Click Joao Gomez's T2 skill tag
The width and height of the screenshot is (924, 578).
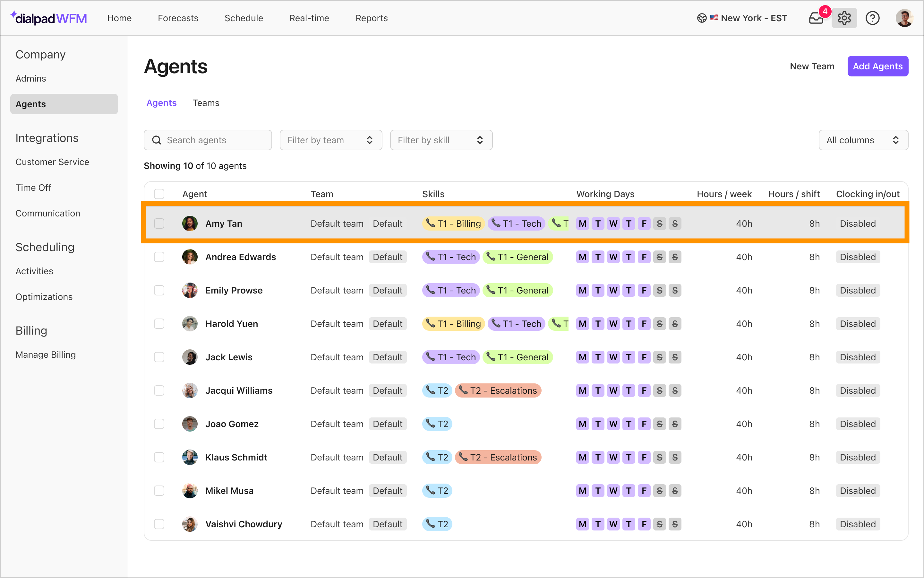(x=437, y=424)
